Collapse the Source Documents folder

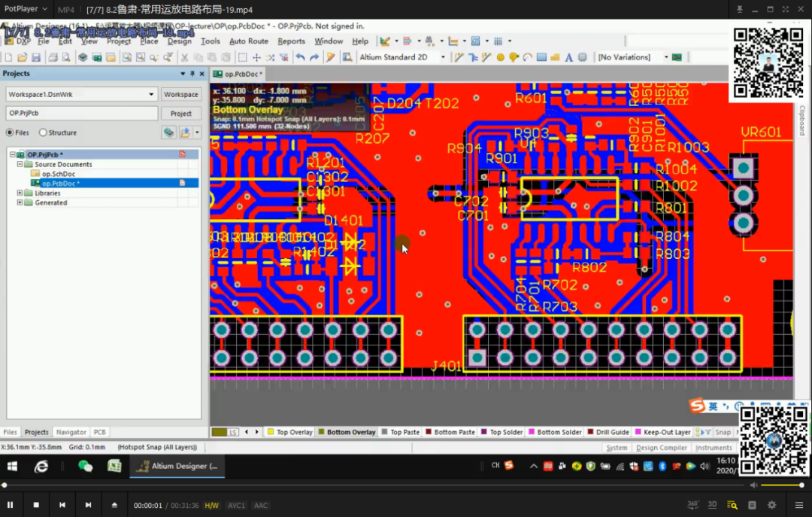pos(20,164)
